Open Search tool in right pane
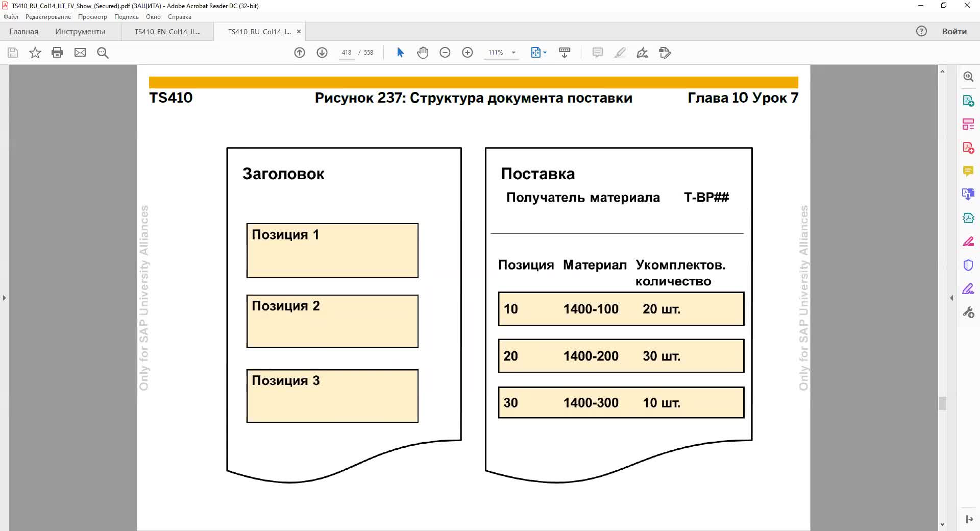Screen dimensions: 980x531 (968, 77)
